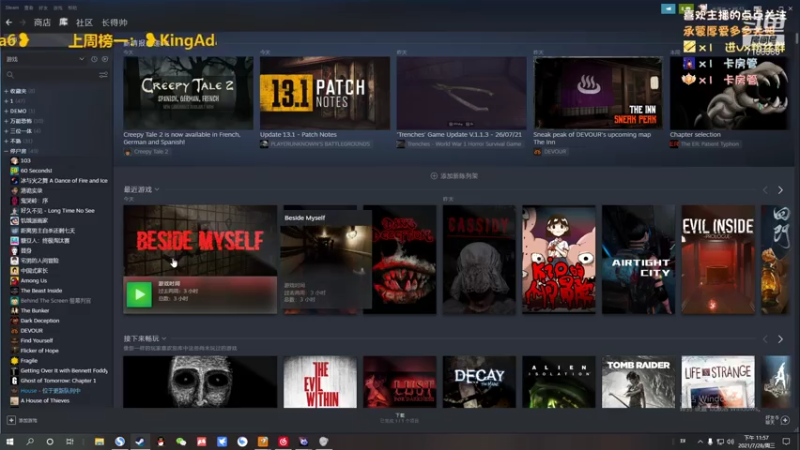Select Flicker of Hope in sidebar
This screenshot has width=800, height=450.
click(39, 351)
